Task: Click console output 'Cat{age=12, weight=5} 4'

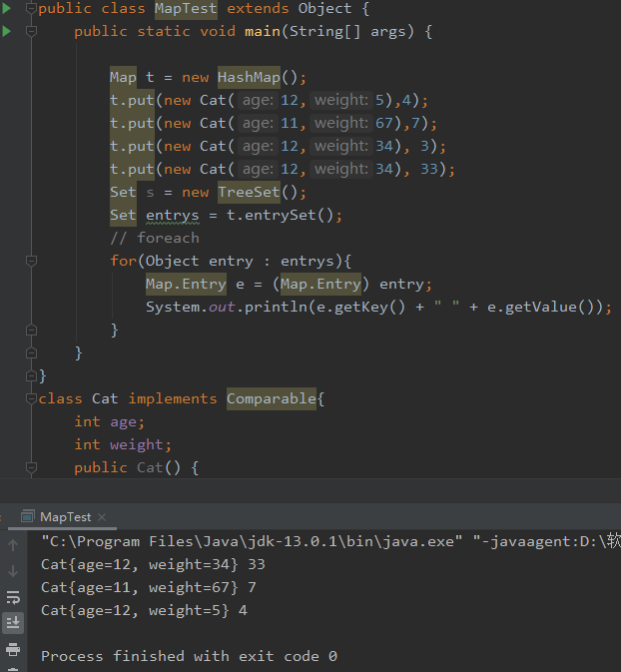Action: [x=144, y=610]
